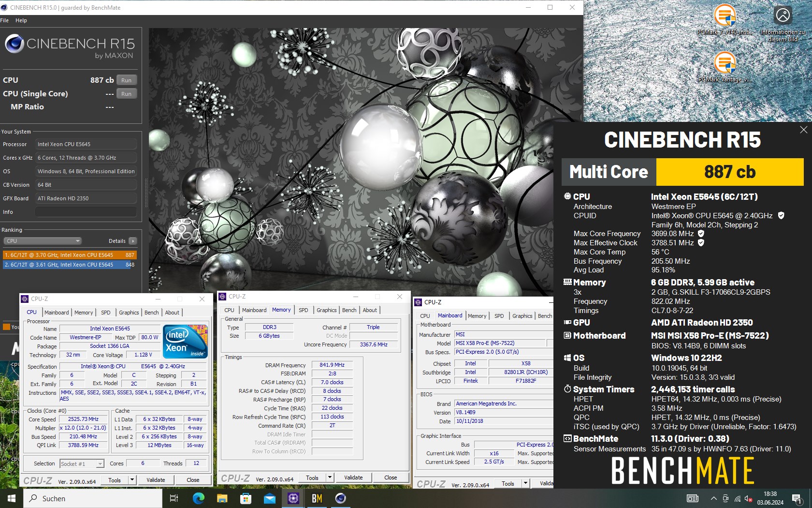Click the CPU chip icon in BenchMate panel
Image resolution: width=812 pixels, height=508 pixels.
(567, 196)
